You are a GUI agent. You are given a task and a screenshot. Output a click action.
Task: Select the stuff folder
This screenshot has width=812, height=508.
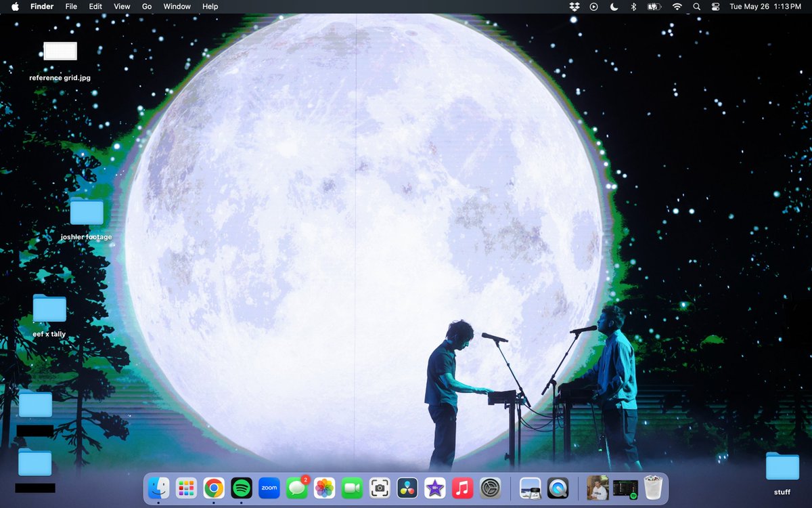782,467
